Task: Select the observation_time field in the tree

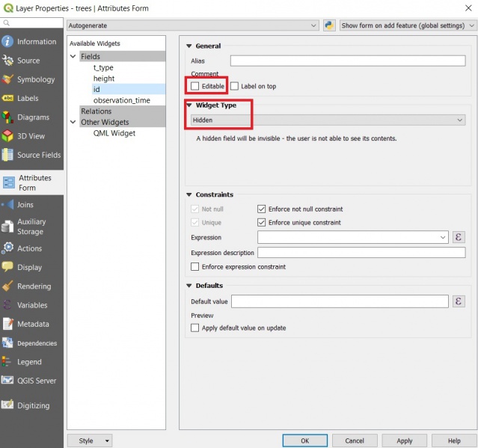Action: coord(121,100)
